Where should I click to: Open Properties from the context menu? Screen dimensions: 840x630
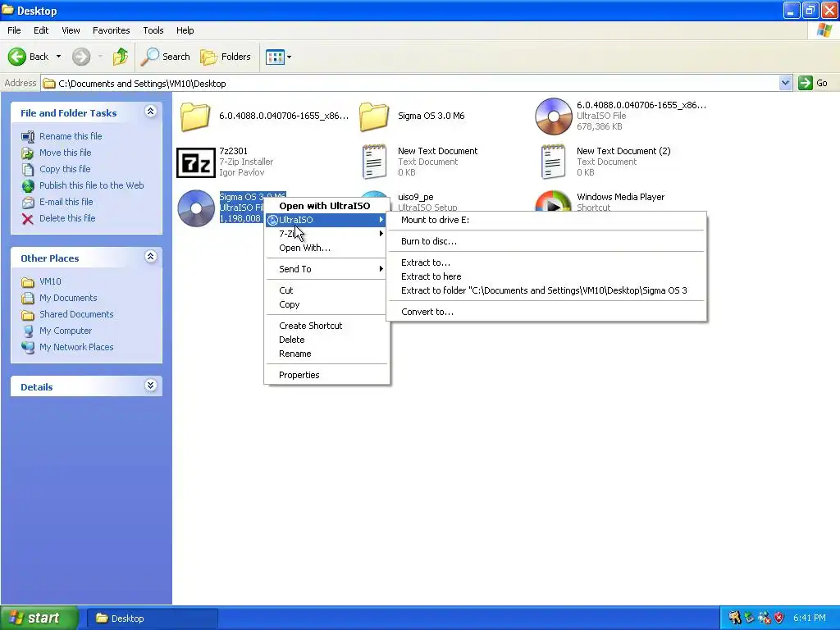point(326,375)
